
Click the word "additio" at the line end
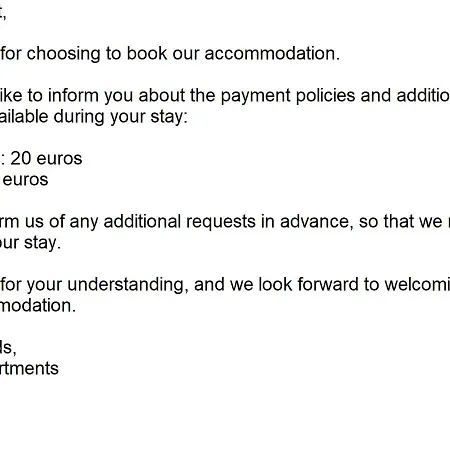pos(423,96)
